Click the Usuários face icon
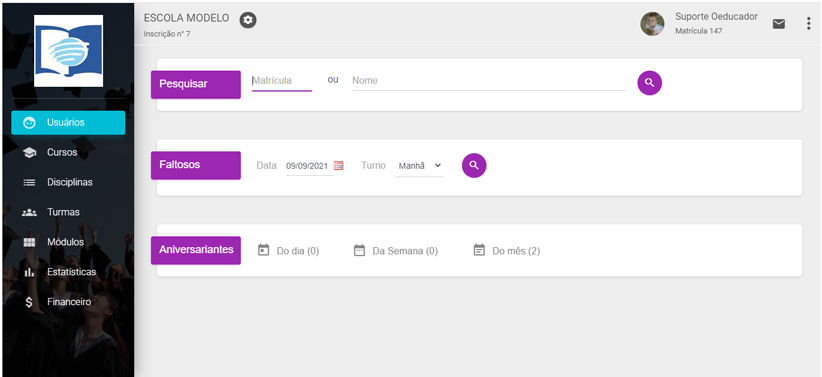This screenshot has height=377, width=822. pos(30,123)
